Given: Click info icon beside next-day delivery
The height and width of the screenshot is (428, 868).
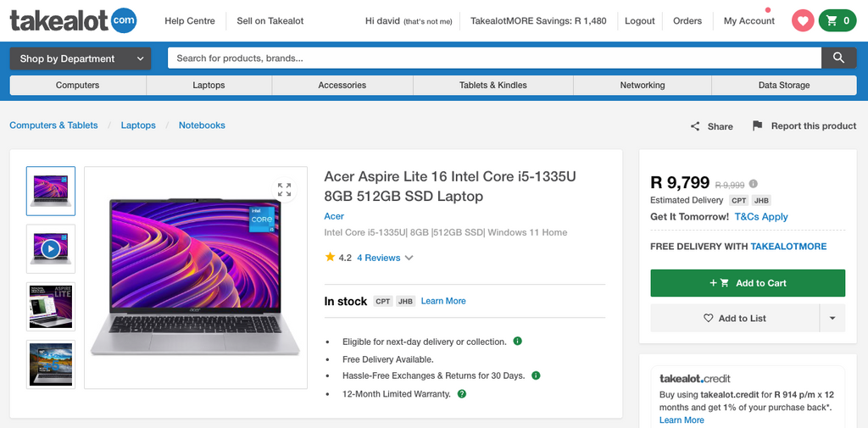Looking at the screenshot, I should point(517,342).
